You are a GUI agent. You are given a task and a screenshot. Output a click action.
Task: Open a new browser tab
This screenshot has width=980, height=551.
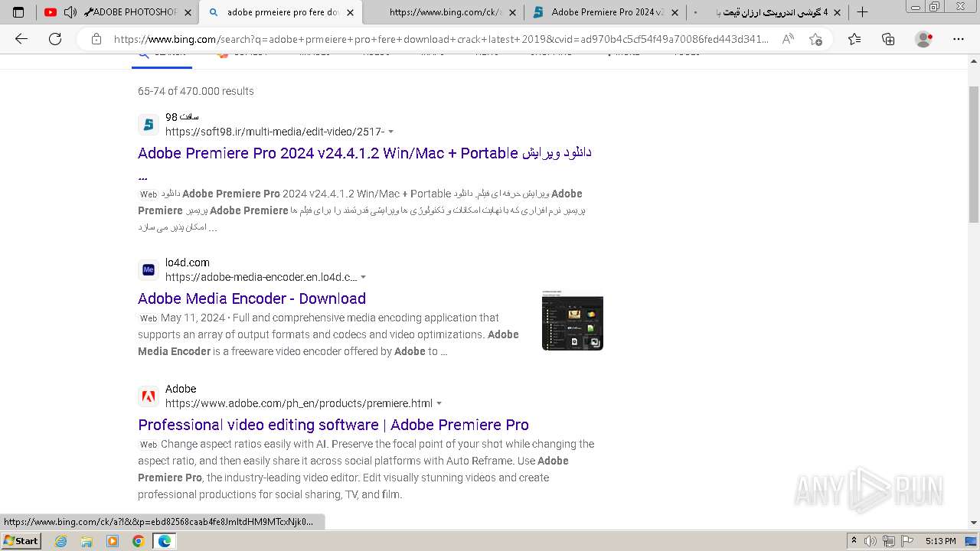coord(862,12)
